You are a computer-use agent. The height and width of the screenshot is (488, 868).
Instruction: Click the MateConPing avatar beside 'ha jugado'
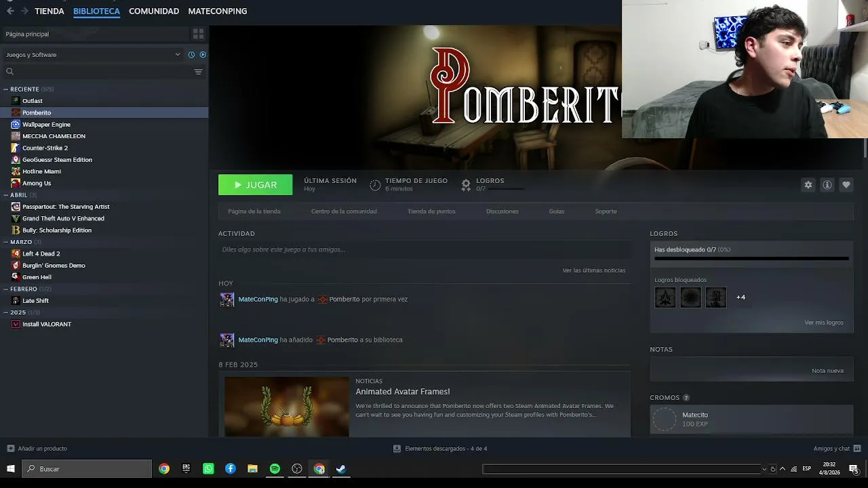tap(226, 300)
